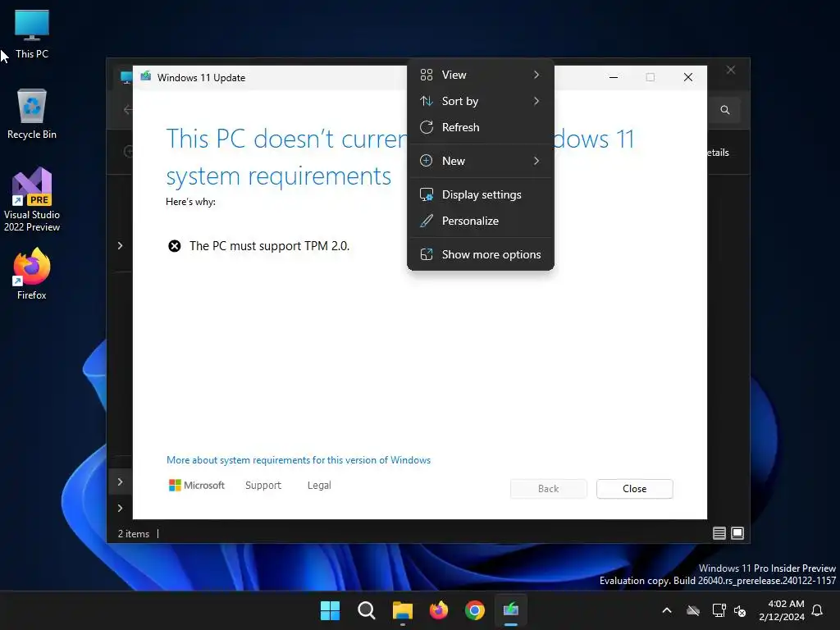
Task: Open the Windows Start button
Action: click(x=330, y=610)
